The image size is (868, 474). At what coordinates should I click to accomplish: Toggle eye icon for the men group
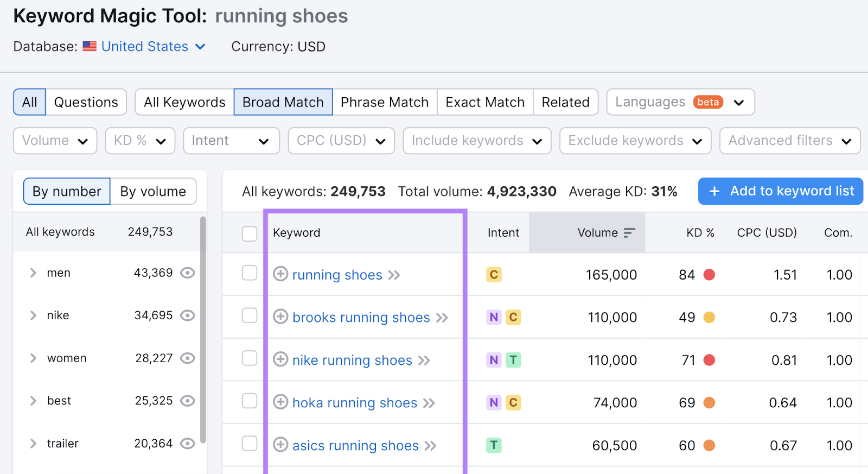click(x=188, y=273)
